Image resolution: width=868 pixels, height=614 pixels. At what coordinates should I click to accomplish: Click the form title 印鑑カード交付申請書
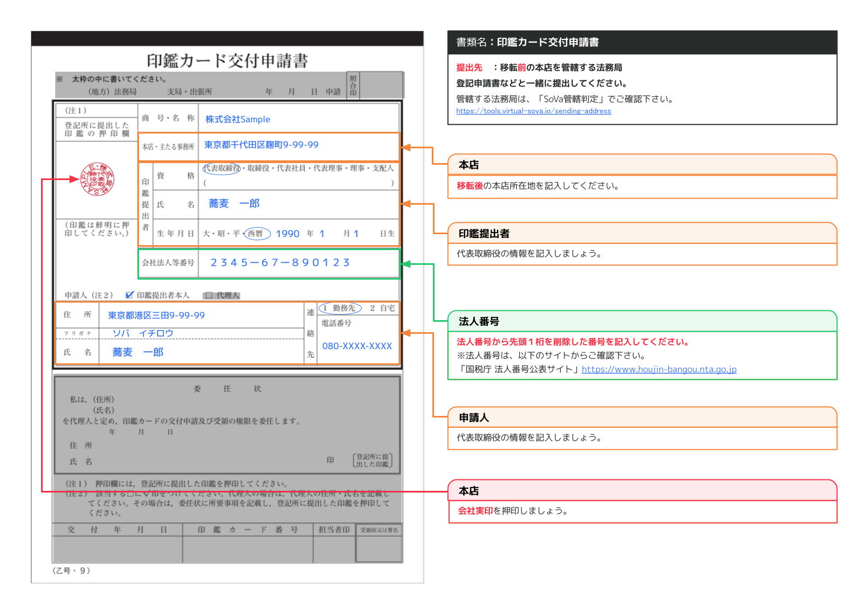[227, 61]
